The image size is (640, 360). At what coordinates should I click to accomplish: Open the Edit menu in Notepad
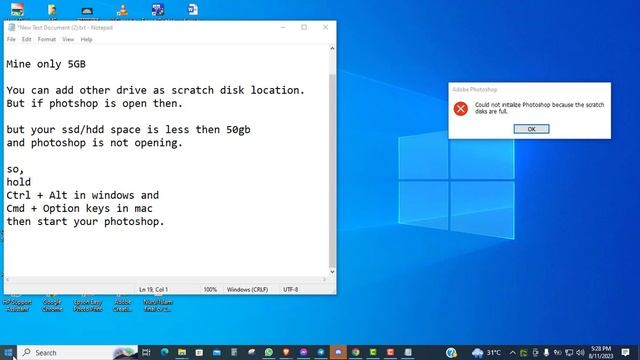point(27,39)
